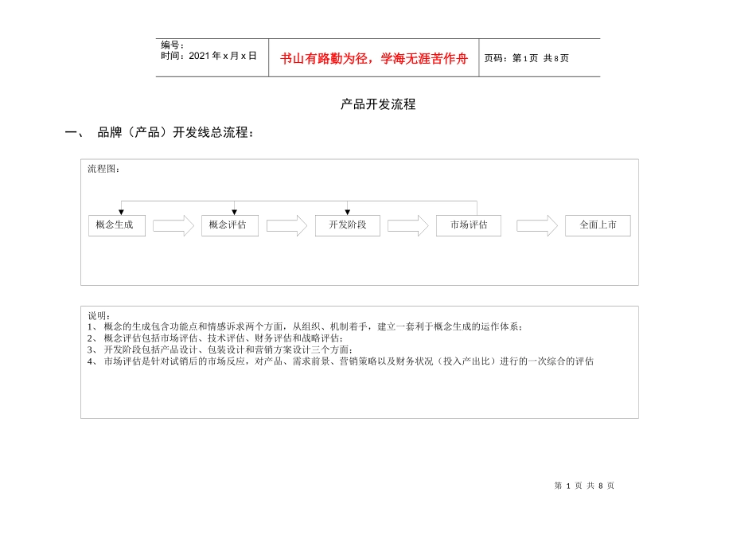
Task: Click note 1 about 概念的生成
Action: [306, 326]
